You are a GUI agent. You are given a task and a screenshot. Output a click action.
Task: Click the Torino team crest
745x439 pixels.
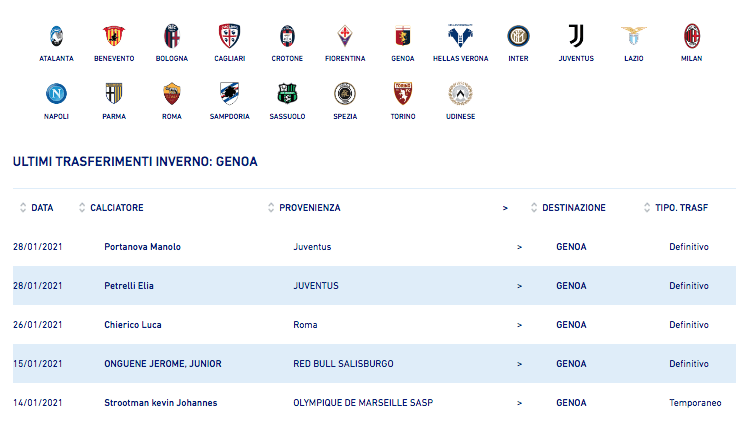coord(402,95)
